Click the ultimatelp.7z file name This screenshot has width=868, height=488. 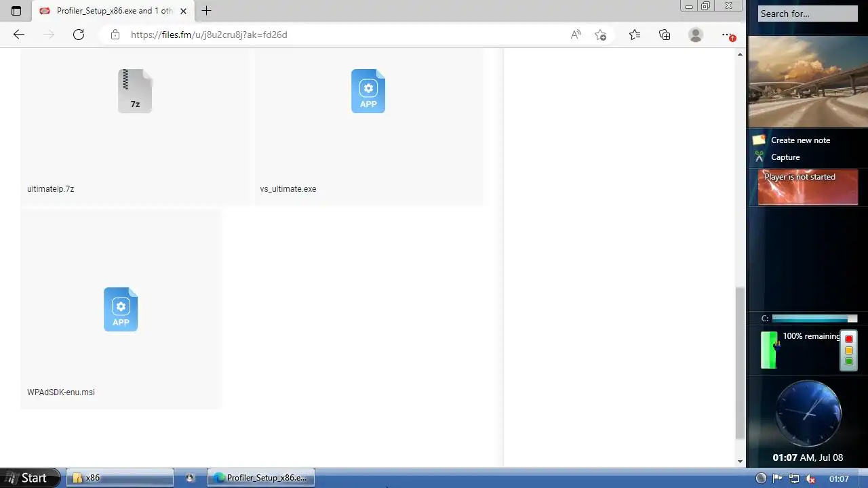51,189
